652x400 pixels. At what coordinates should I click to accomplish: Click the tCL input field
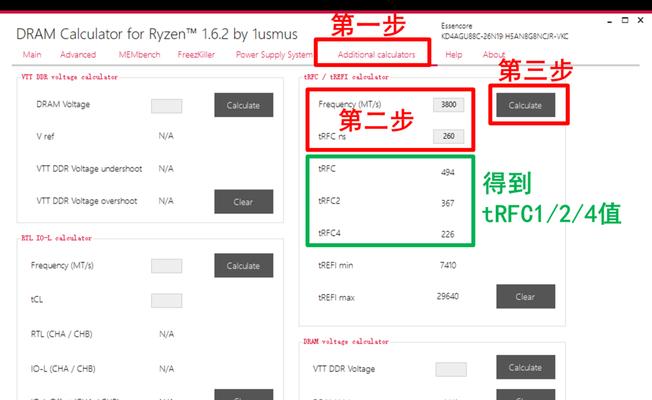click(166, 301)
